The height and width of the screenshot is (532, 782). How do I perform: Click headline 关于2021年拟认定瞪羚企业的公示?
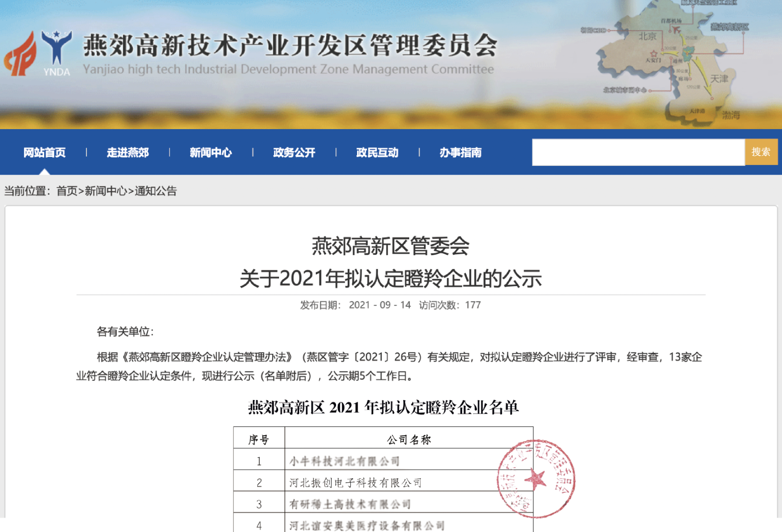click(x=391, y=279)
